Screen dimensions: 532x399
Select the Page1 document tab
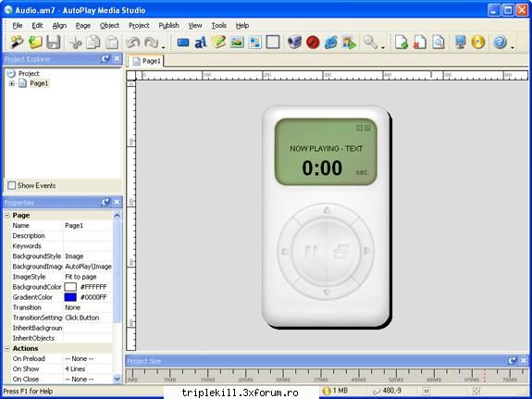point(146,61)
